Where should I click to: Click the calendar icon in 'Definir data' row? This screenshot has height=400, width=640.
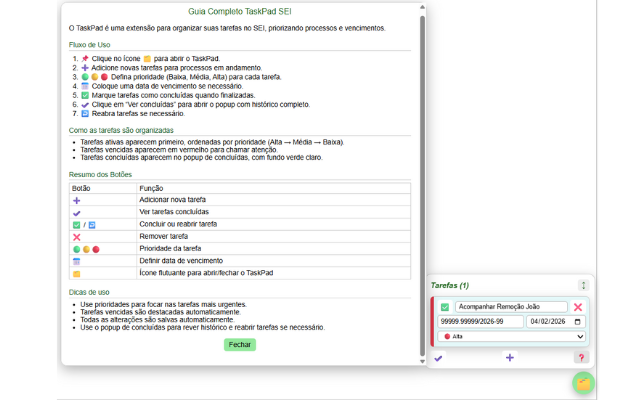(x=76, y=261)
